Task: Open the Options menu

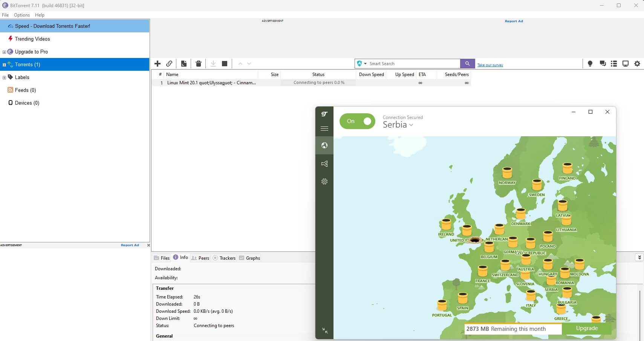Action: coord(22,15)
